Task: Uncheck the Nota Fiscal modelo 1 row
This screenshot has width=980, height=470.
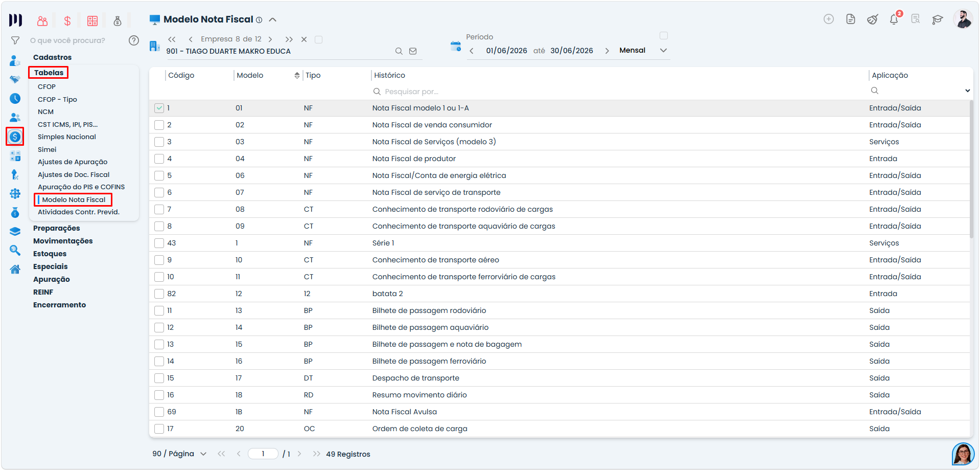Action: point(159,108)
